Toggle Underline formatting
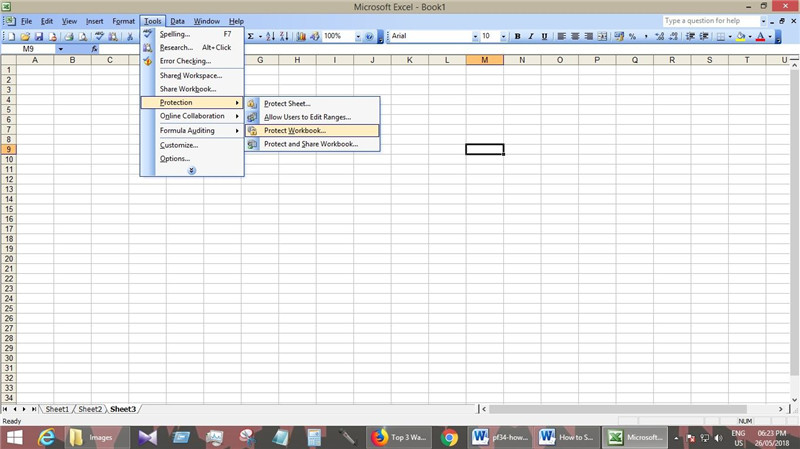Image resolution: width=800 pixels, height=449 pixels. pos(544,36)
